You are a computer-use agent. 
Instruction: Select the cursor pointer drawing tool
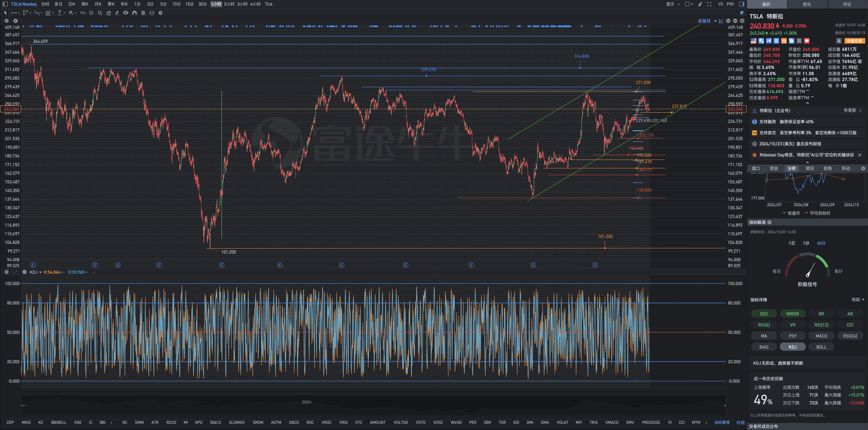pyautogui.click(x=5, y=13)
